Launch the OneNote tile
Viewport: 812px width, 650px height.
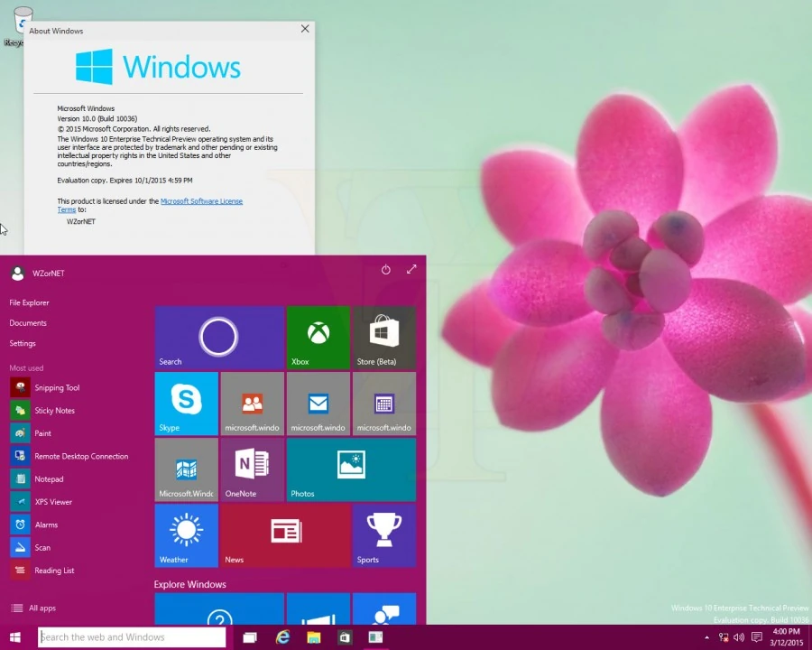pyautogui.click(x=253, y=469)
